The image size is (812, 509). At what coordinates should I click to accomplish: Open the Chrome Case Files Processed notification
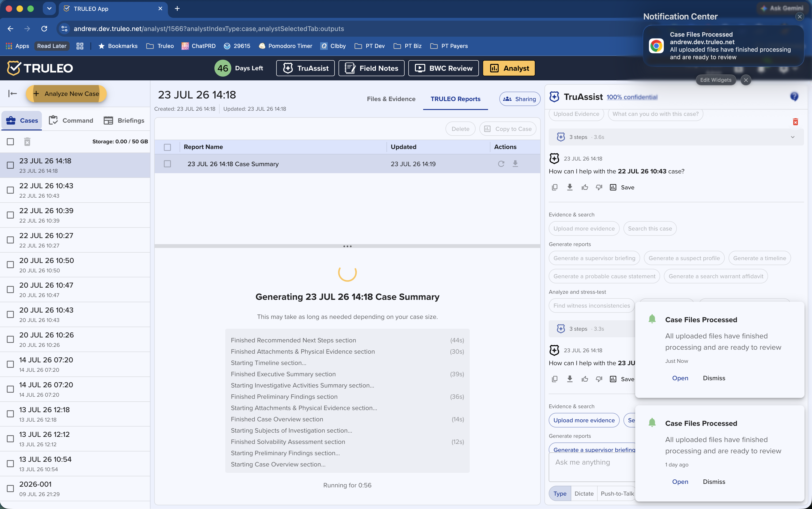click(x=723, y=46)
